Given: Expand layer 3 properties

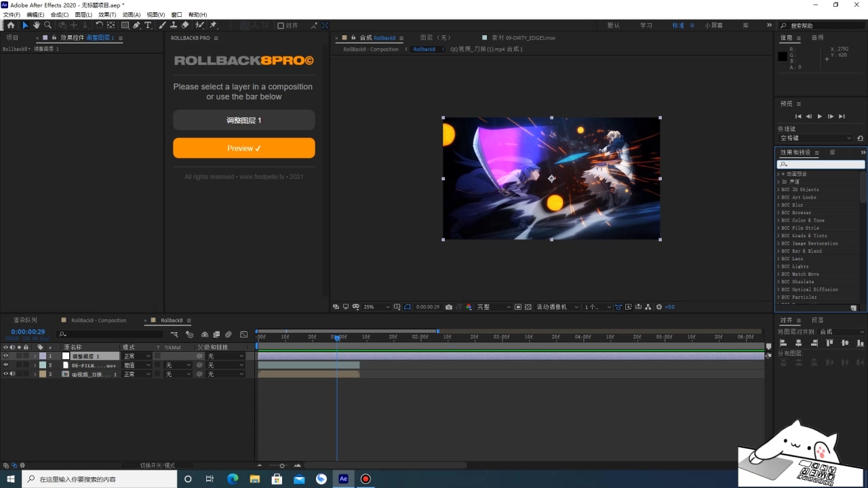Looking at the screenshot, I should click(x=35, y=373).
